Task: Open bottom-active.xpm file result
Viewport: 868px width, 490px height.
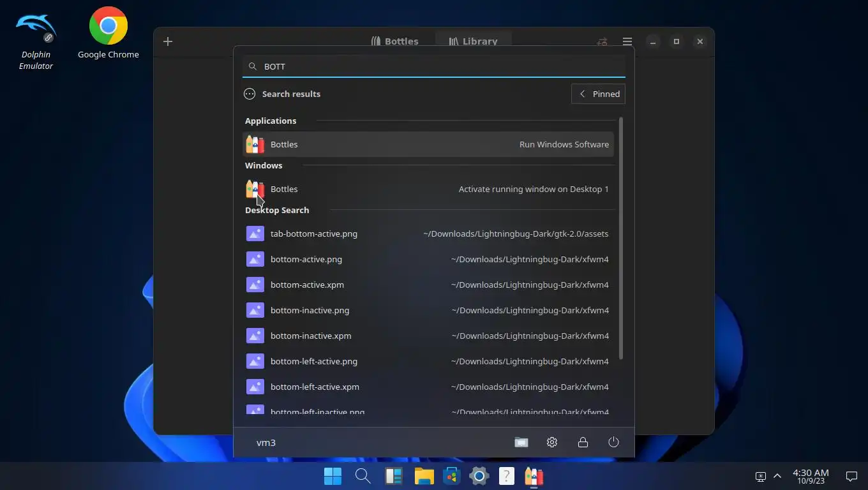Action: point(428,285)
